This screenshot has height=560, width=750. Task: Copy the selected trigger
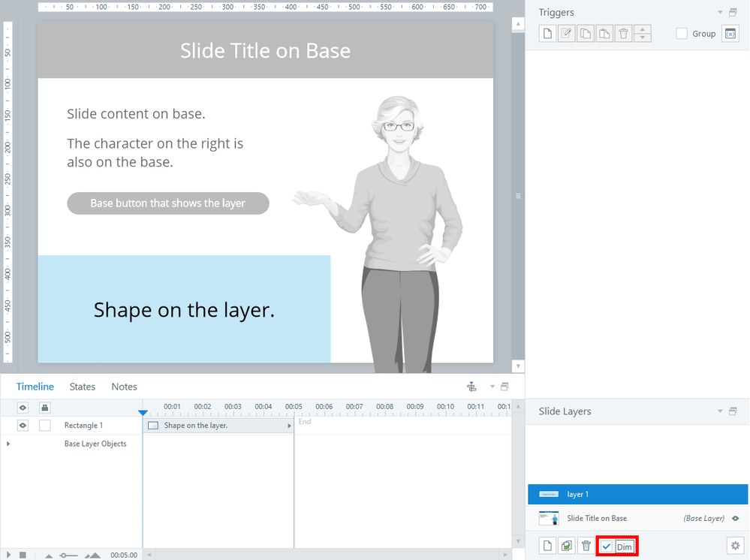point(586,34)
